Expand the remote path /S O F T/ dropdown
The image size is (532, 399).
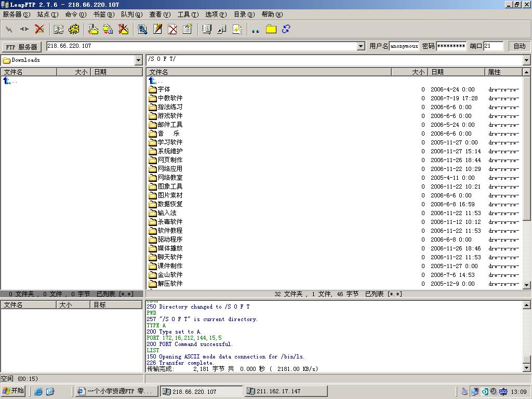[526, 60]
